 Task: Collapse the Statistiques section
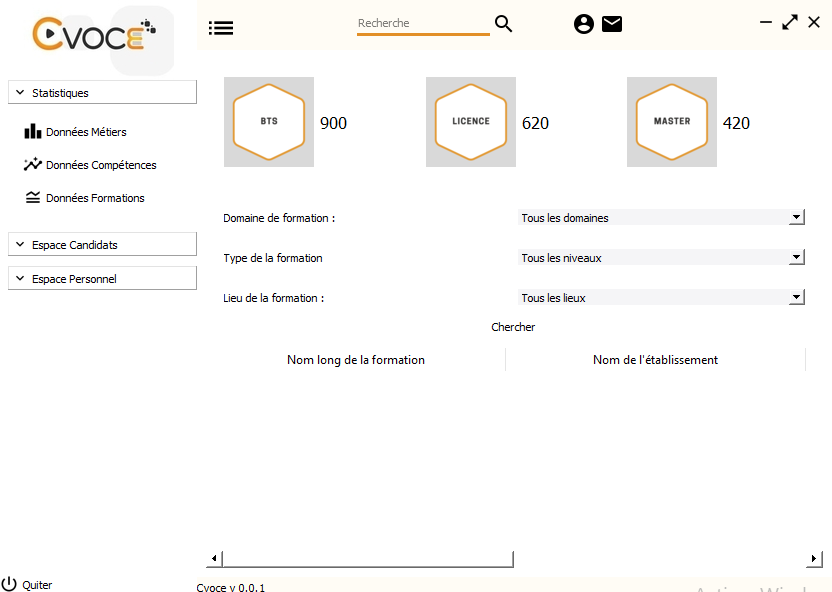click(102, 92)
